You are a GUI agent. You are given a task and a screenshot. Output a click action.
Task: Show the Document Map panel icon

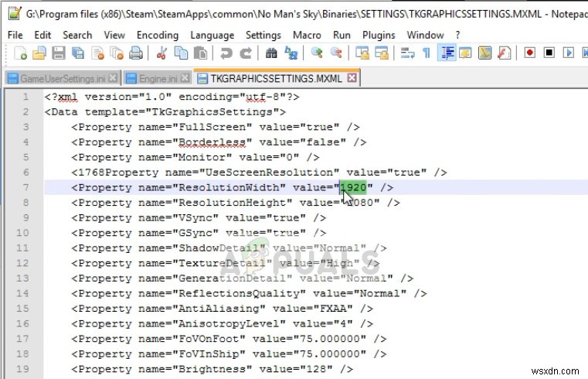pyautogui.click(x=485, y=53)
